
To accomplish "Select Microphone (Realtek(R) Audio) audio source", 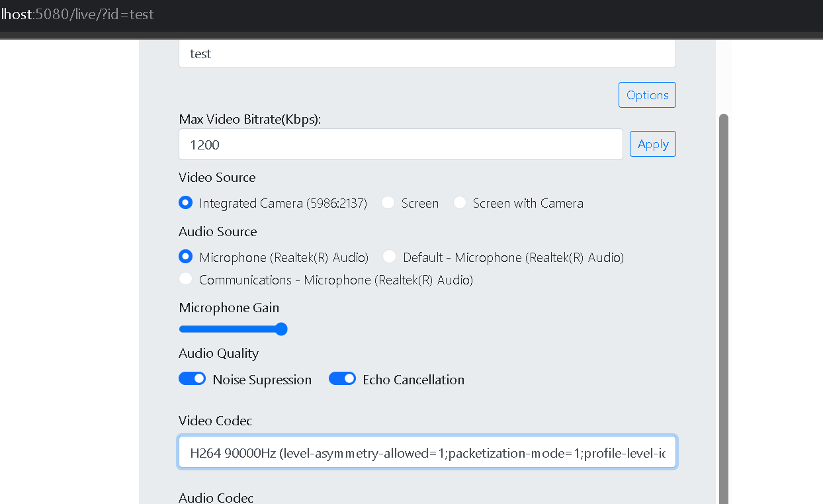I will 185,257.
